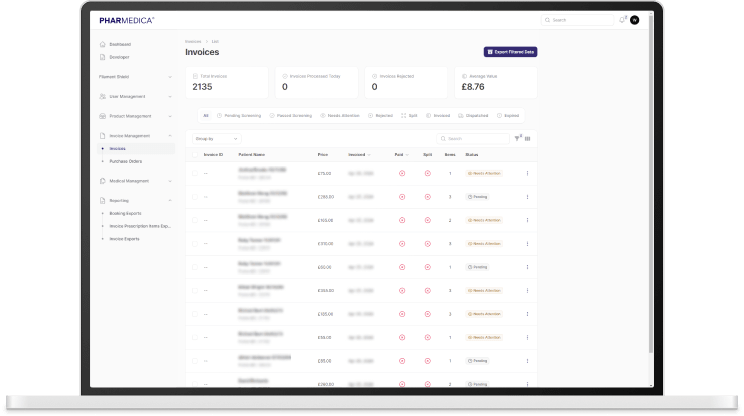Open the notifications bell icon
The image size is (744, 416).
622,20
